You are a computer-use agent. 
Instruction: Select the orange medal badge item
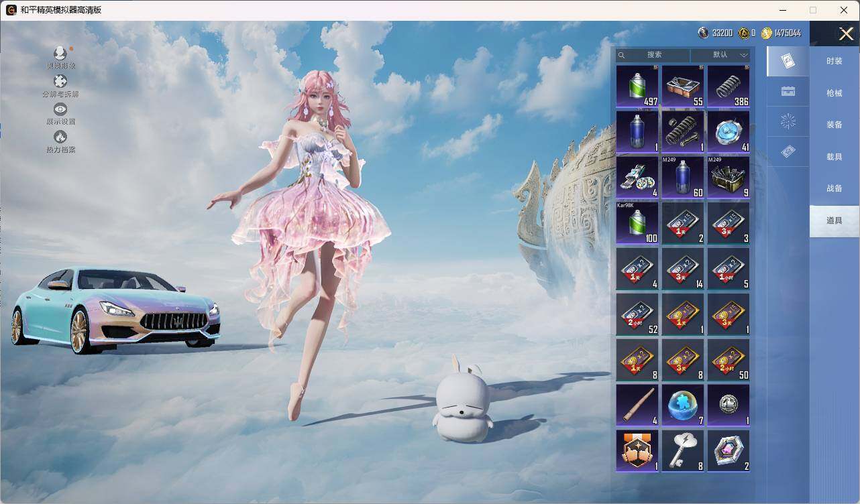click(x=637, y=450)
